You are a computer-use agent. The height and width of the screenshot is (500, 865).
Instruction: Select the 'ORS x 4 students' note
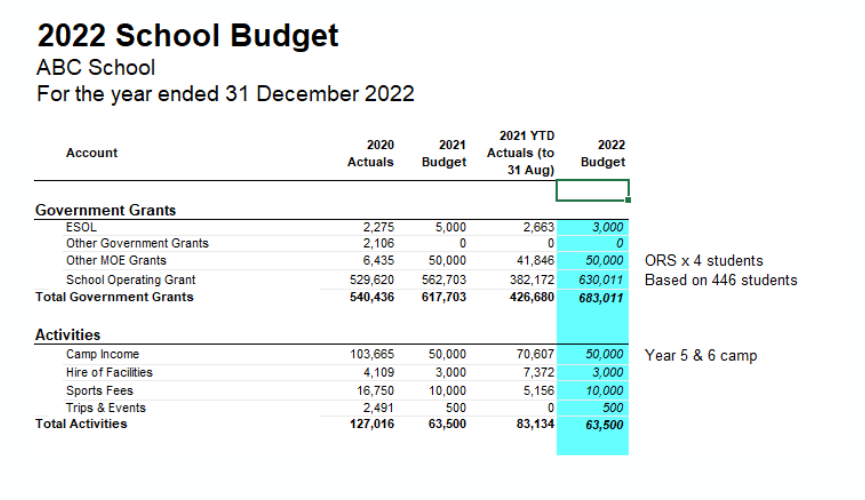click(703, 261)
